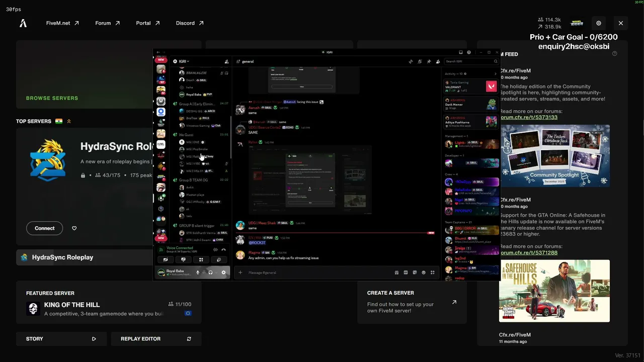Click the plus attach button in Discord

click(240, 273)
